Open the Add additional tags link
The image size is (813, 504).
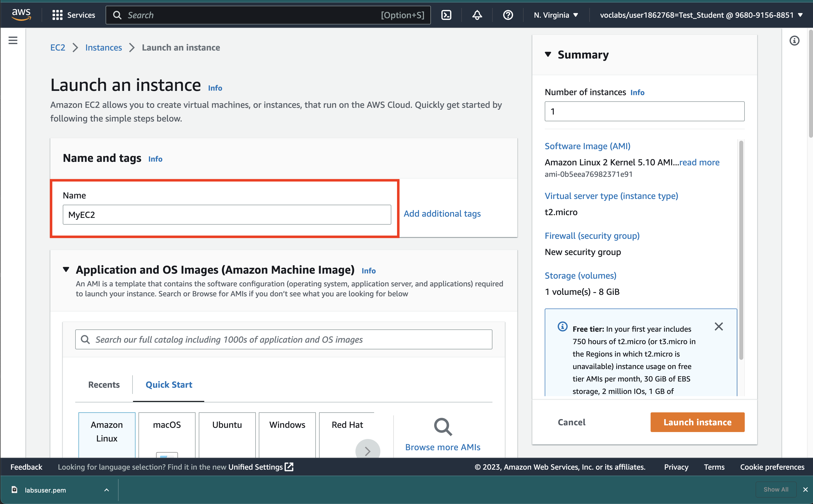(442, 214)
